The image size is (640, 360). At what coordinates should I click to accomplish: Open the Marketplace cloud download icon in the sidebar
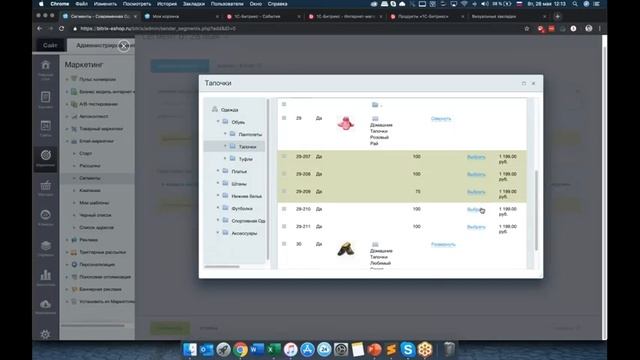coord(45,304)
